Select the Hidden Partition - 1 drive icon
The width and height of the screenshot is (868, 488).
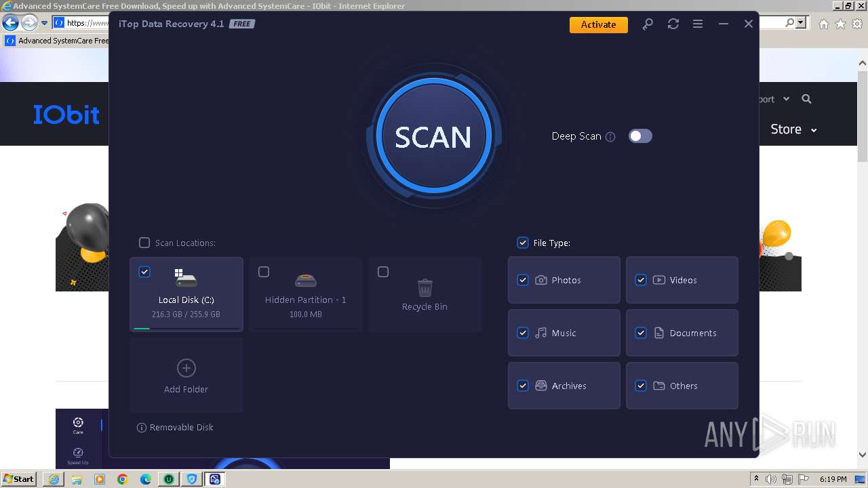click(306, 280)
